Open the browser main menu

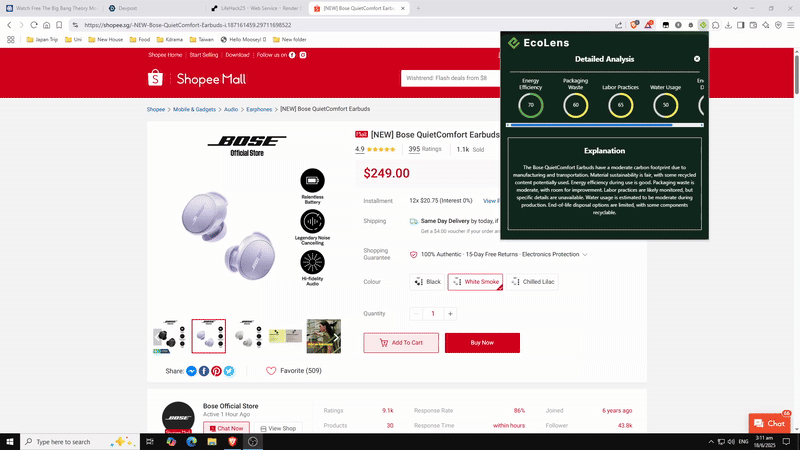pos(791,25)
